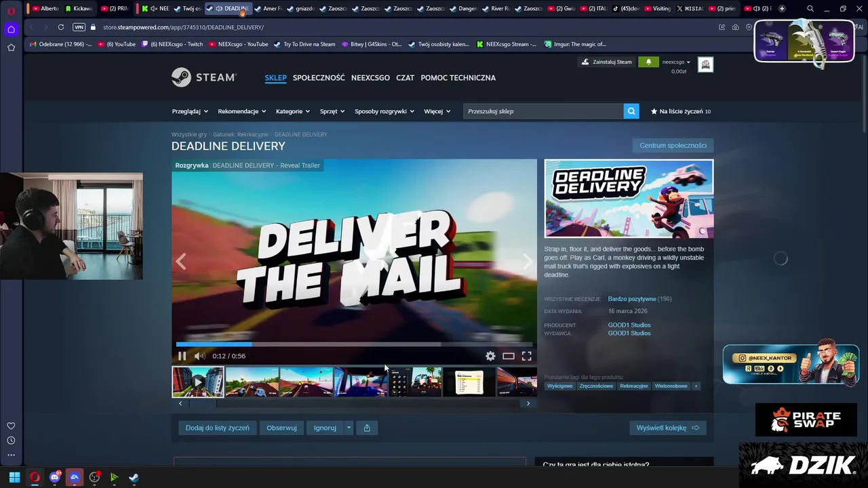Image resolution: width=868 pixels, height=488 pixels.
Task: Switch trailer to fullscreen
Action: [x=526, y=356]
